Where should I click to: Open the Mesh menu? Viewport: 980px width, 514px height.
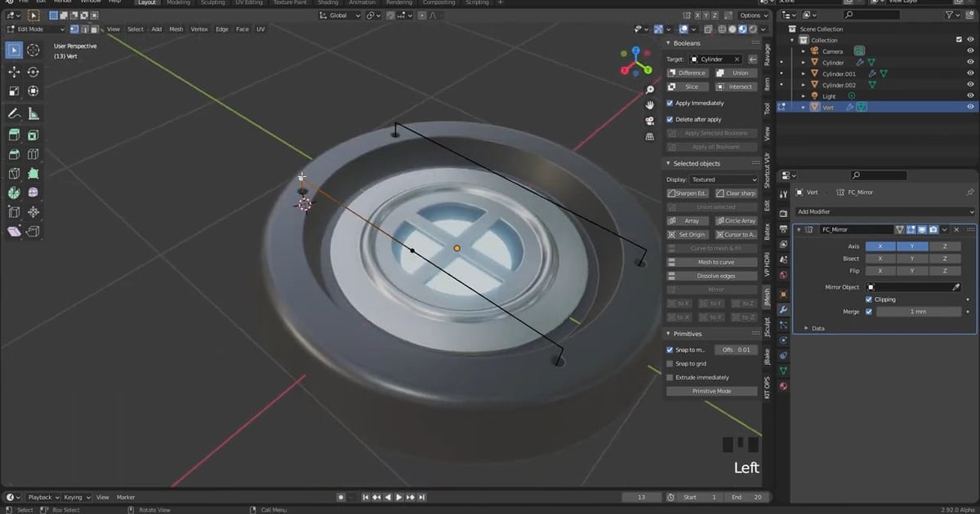(x=176, y=29)
